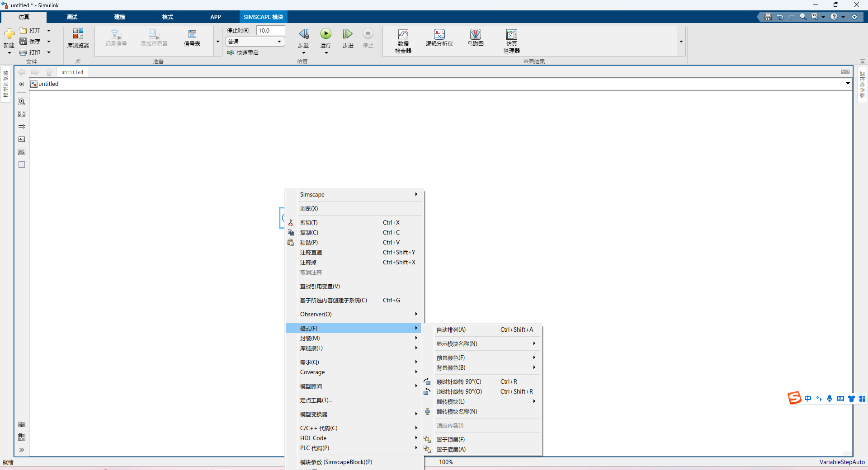
Task: Click the help question mark icon
Action: point(834,17)
